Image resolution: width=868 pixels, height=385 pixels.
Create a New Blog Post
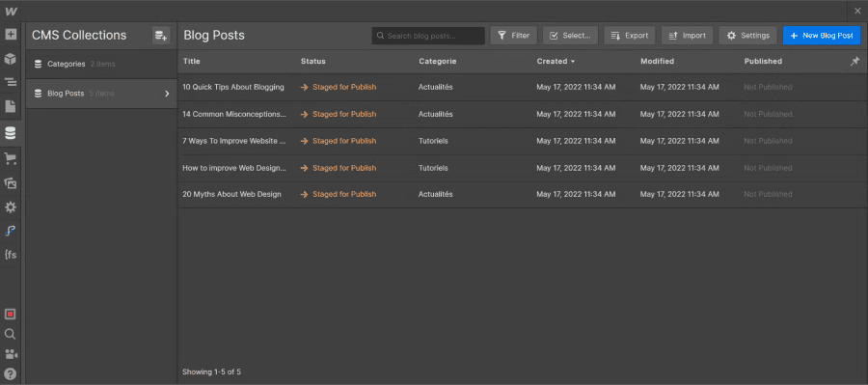822,36
